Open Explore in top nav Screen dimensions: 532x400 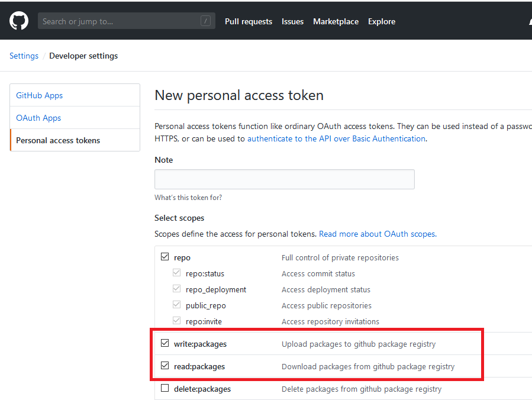[382, 21]
